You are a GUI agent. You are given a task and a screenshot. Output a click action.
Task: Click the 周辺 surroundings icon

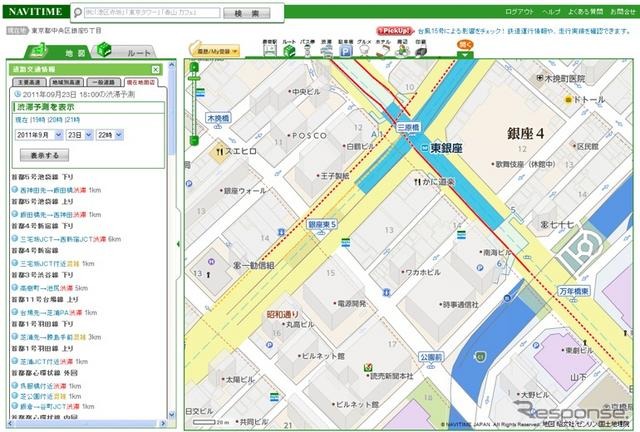pyautogui.click(x=402, y=49)
